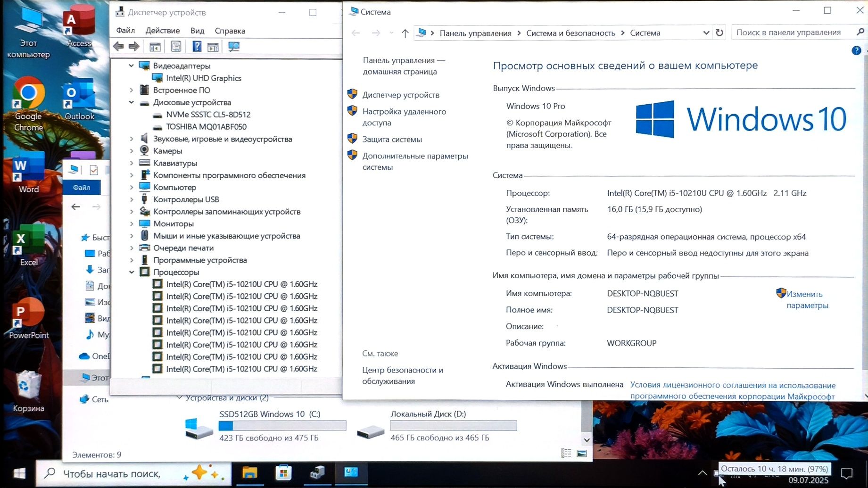
Task: Open the license agreement terms link
Action: click(733, 390)
